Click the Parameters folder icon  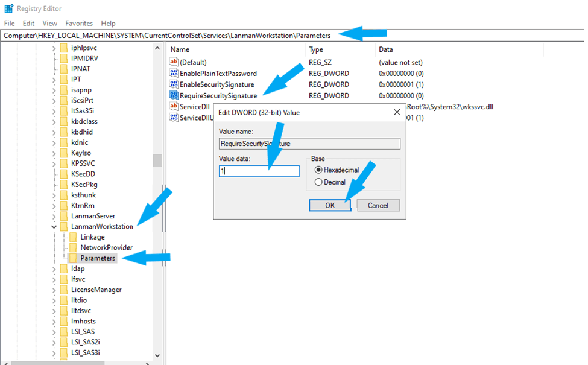[x=73, y=258]
